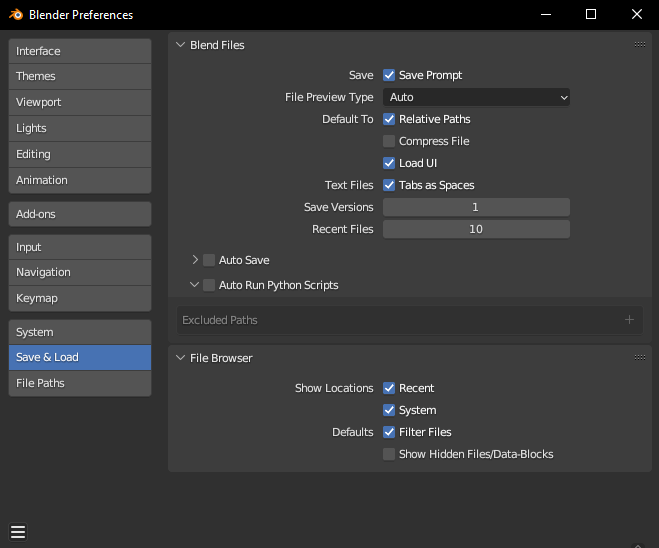
Task: Toggle the System locations checkbox
Action: (x=389, y=410)
